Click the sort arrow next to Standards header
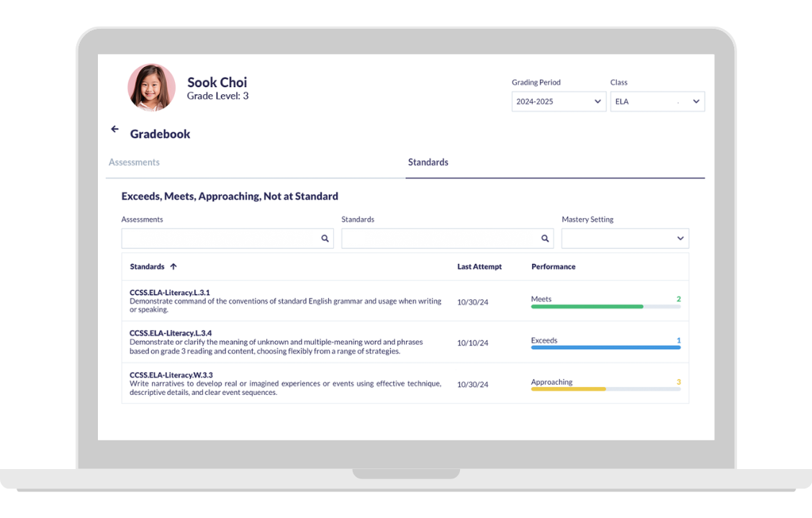Screen dimensions: 812x518 [x=173, y=267]
